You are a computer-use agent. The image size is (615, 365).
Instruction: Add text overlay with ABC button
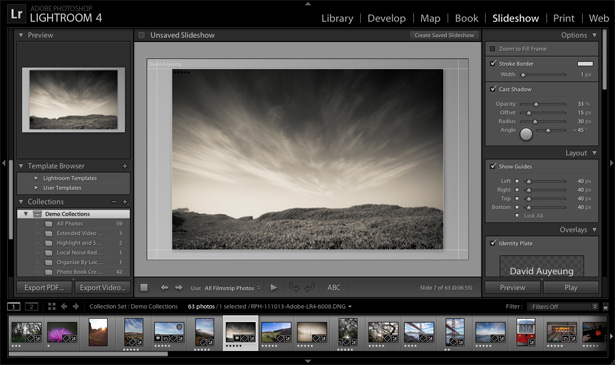point(334,288)
